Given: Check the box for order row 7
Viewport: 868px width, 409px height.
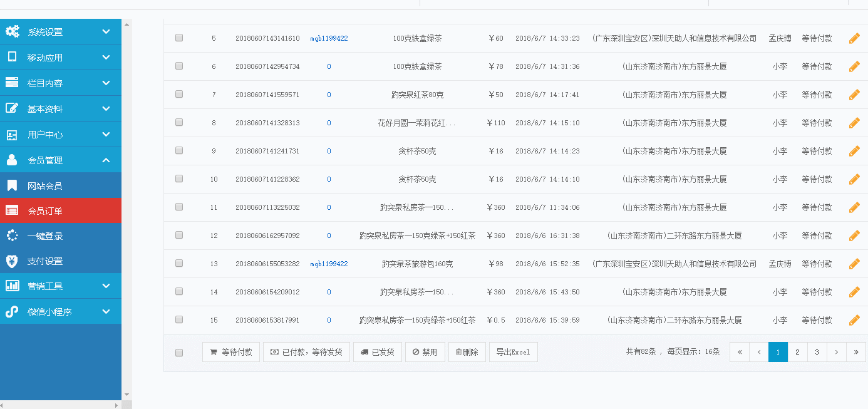Looking at the screenshot, I should coord(179,94).
